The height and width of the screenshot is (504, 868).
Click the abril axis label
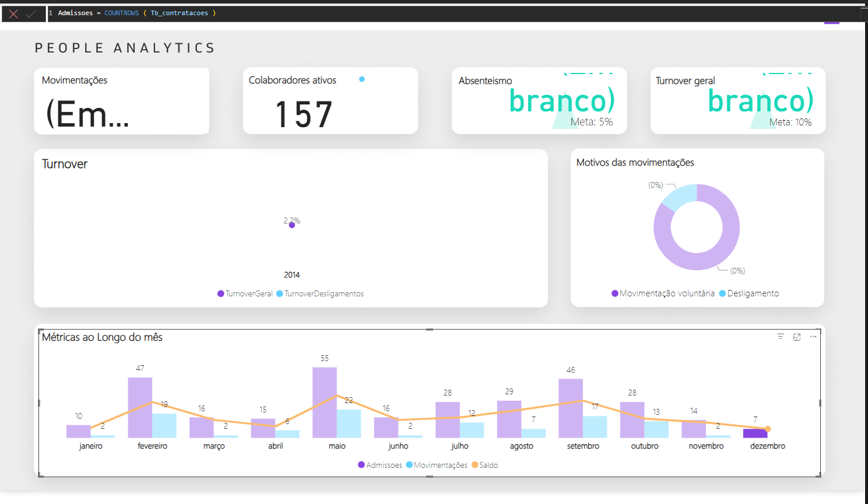[x=276, y=446]
